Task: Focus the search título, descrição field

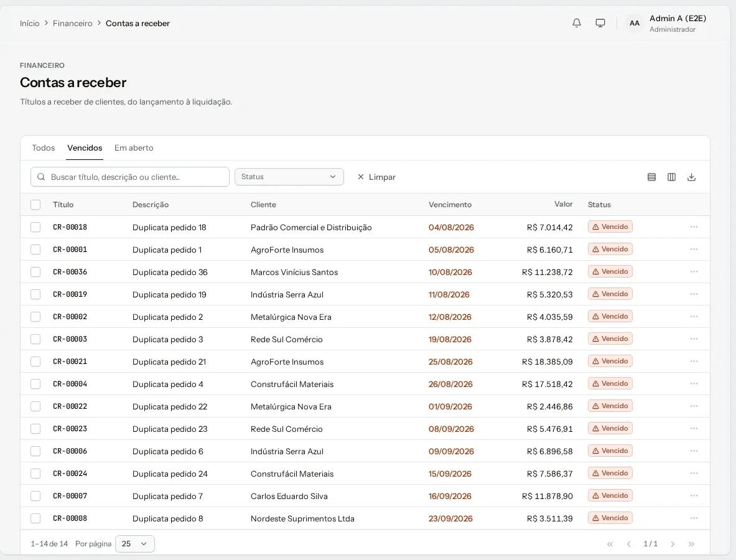Action: click(x=130, y=177)
